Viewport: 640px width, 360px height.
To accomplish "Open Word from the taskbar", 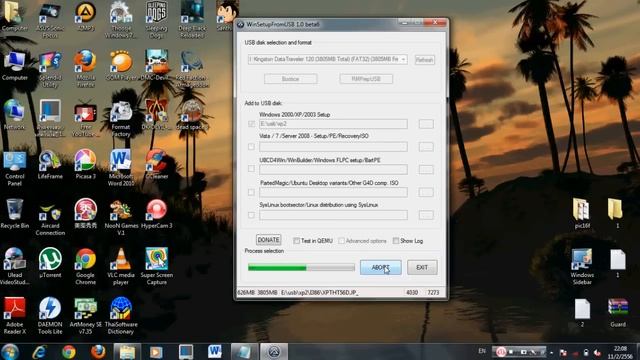I will coord(215,351).
